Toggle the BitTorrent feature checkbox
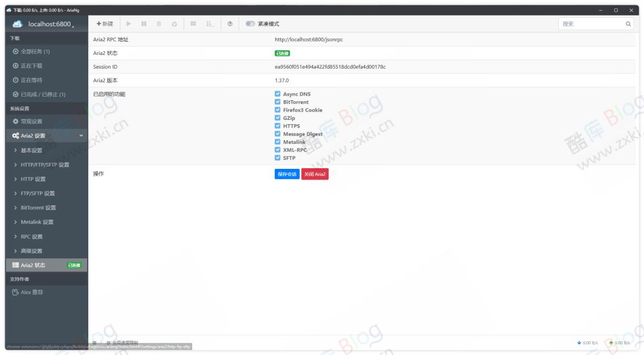The width and height of the screenshot is (644, 355). tap(278, 102)
